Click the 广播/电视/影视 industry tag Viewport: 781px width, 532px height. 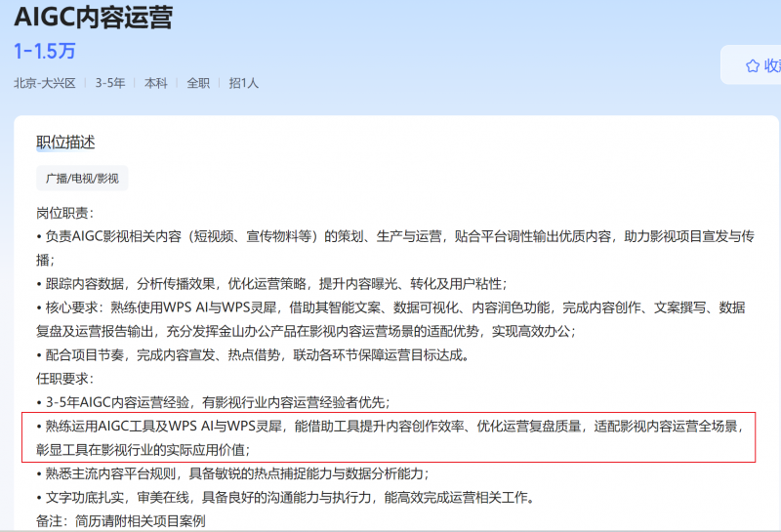coord(82,179)
